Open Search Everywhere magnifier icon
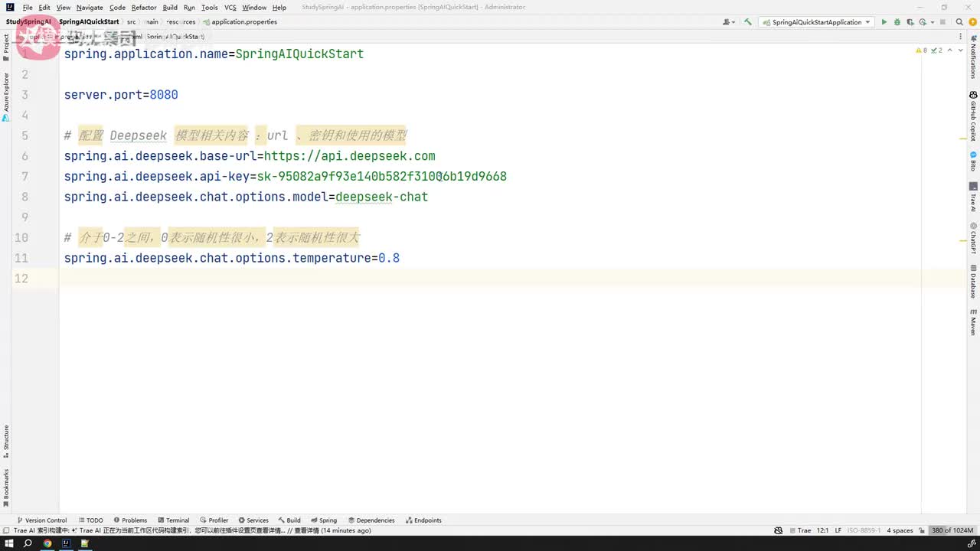Image resolution: width=980 pixels, height=551 pixels. 961,22
